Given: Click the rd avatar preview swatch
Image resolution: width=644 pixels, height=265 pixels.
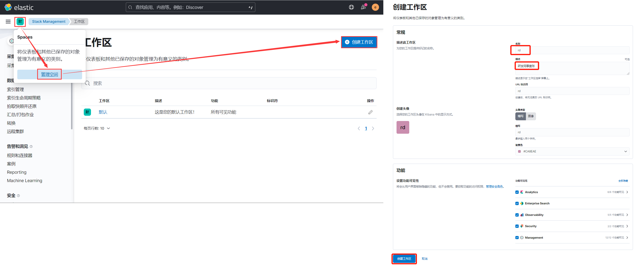Looking at the screenshot, I should pyautogui.click(x=403, y=127).
